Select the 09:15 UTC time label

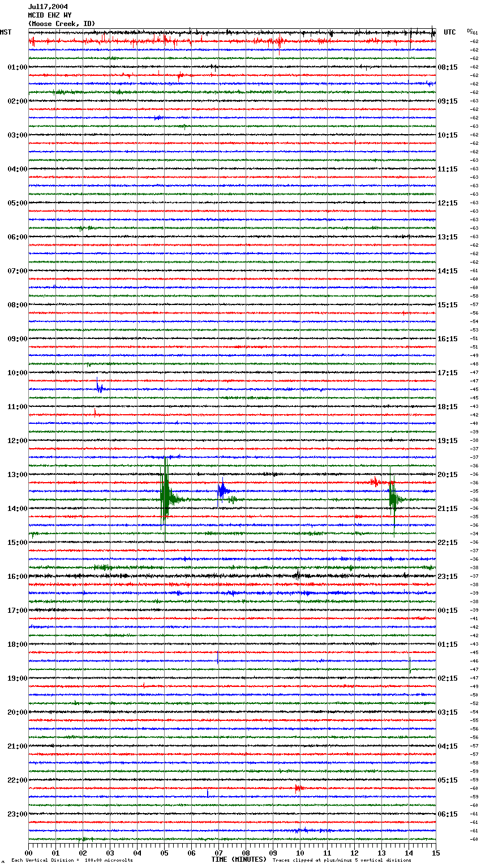coord(448,101)
